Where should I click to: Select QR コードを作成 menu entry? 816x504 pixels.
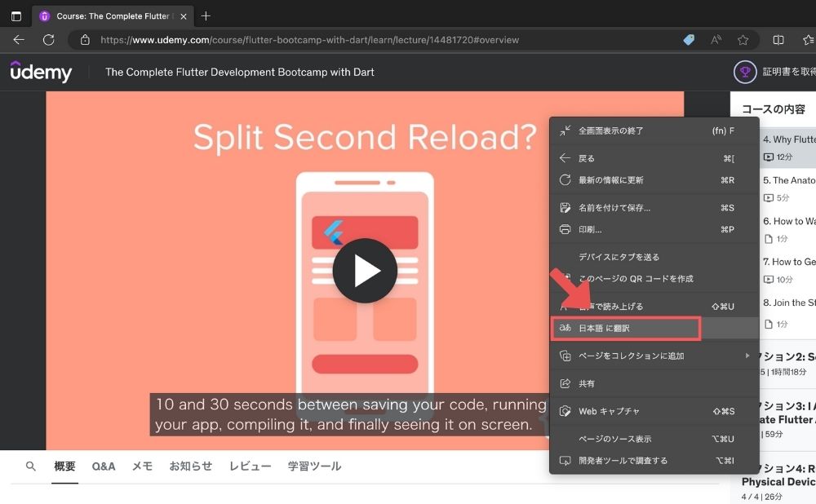coord(654,279)
